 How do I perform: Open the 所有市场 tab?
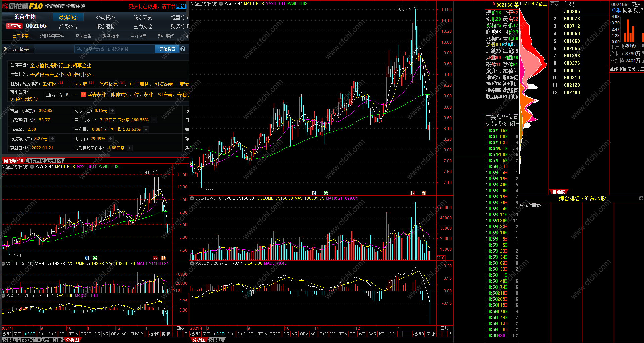click(36, 161)
